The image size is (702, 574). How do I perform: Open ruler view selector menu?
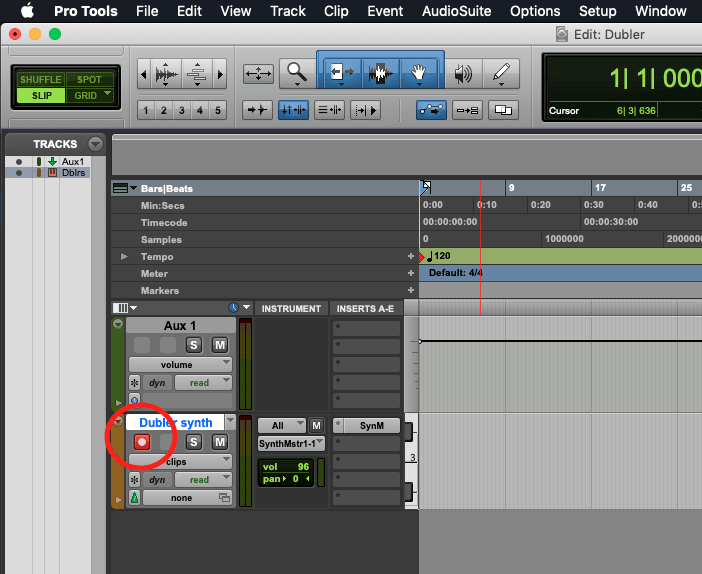(125, 188)
